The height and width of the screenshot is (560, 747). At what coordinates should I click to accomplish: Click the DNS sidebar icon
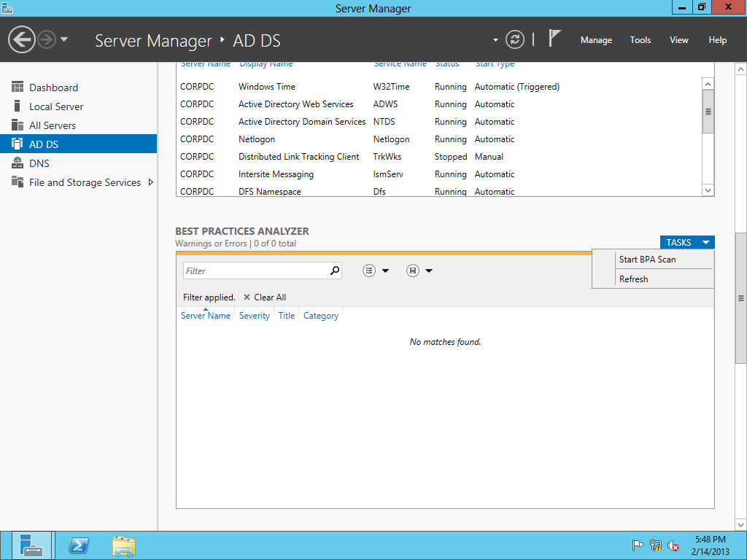point(18,163)
